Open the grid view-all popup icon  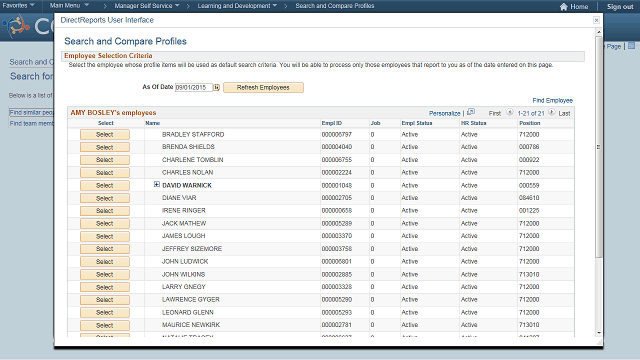coord(471,112)
